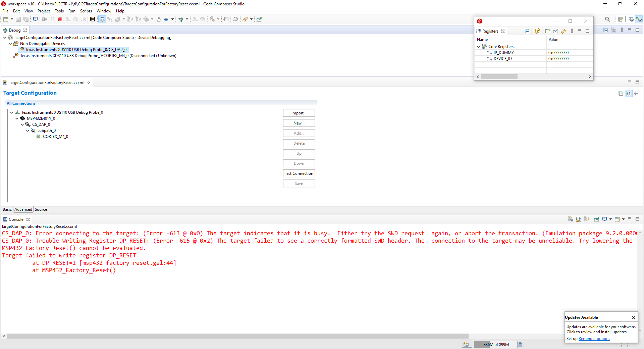Screen dimensions: 644x349
Task: Click the New... button
Action: 299,123
